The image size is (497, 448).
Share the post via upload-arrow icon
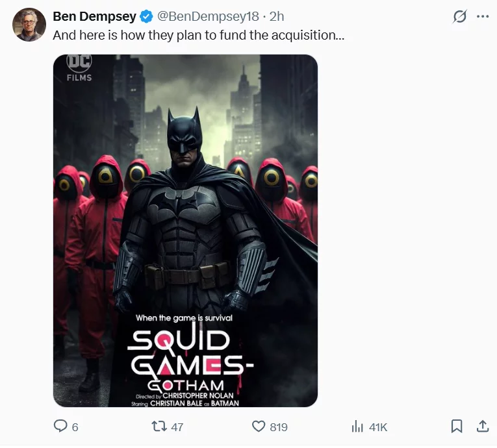pos(482,426)
